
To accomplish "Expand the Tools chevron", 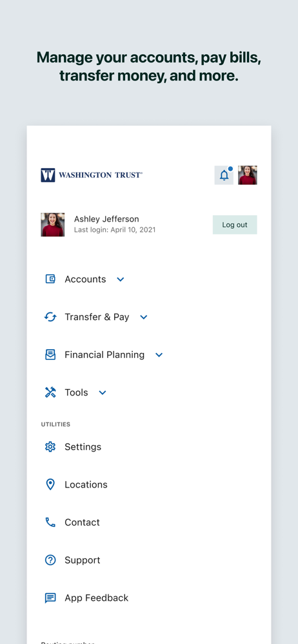I will (x=103, y=393).
